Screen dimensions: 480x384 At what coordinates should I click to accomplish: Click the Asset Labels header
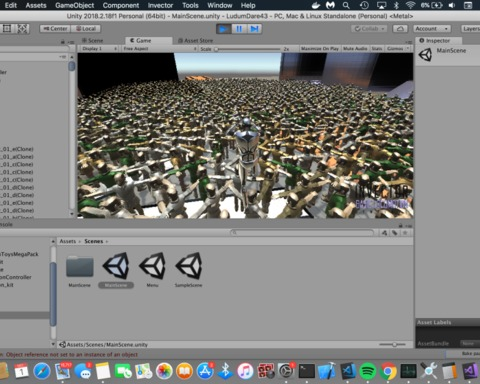tap(434, 322)
